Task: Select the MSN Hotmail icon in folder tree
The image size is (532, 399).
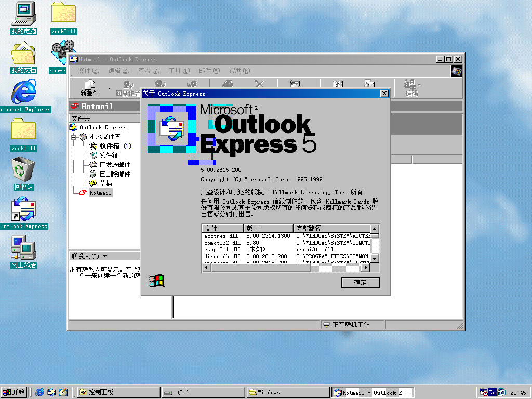Action: pyautogui.click(x=100, y=193)
